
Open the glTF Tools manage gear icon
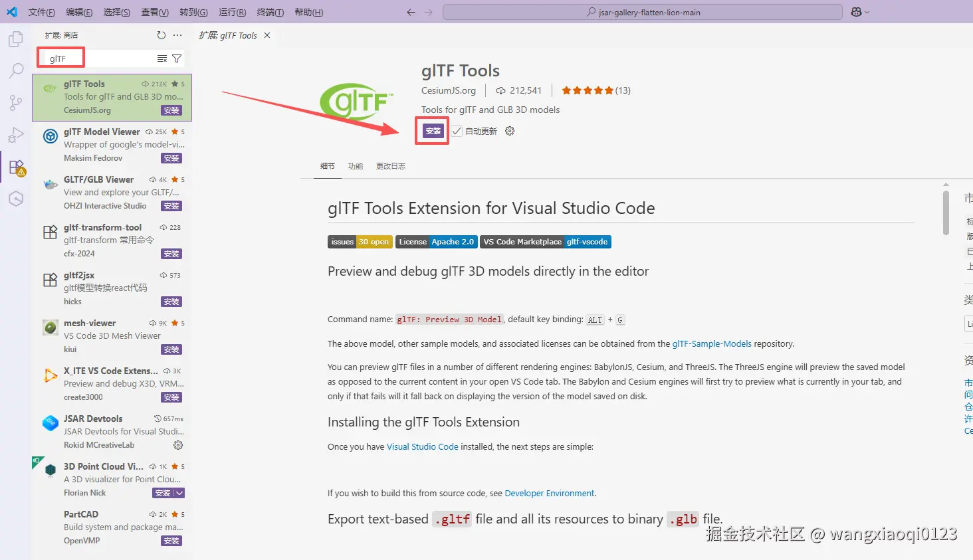coord(510,131)
